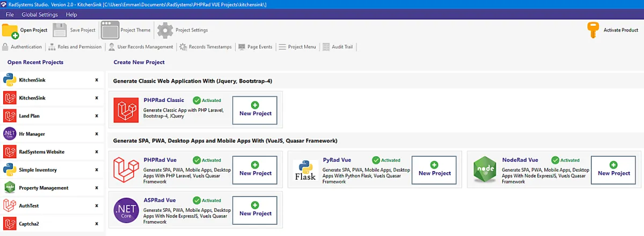The width and height of the screenshot is (644, 236).
Task: Open Authentication lock toolbar item
Action: [5, 47]
